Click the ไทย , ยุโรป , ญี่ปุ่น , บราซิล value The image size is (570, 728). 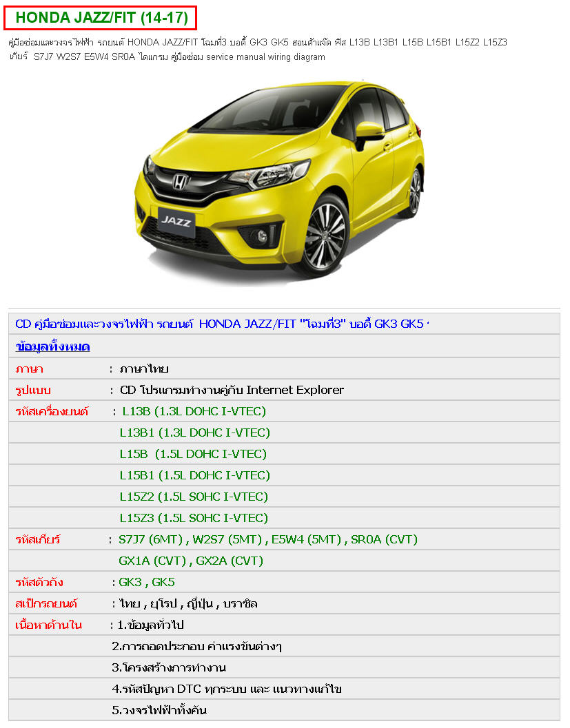click(x=188, y=603)
